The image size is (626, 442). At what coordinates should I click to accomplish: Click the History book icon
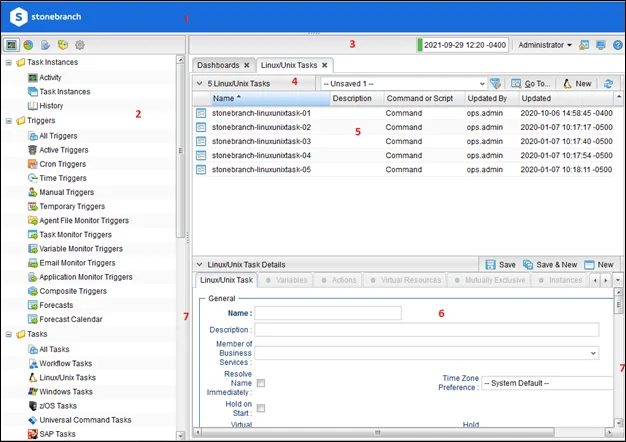pyautogui.click(x=33, y=106)
